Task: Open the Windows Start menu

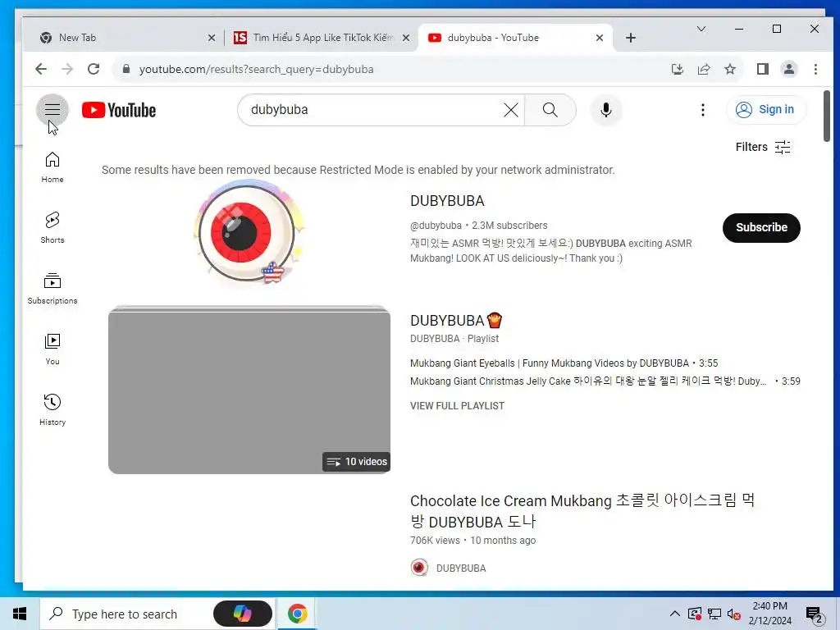Action: pyautogui.click(x=20, y=614)
